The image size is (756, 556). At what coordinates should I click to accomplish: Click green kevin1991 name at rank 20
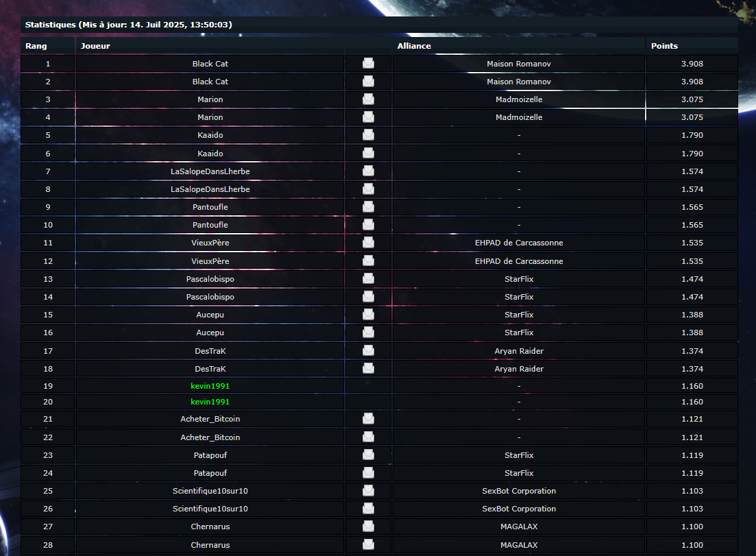click(x=210, y=402)
